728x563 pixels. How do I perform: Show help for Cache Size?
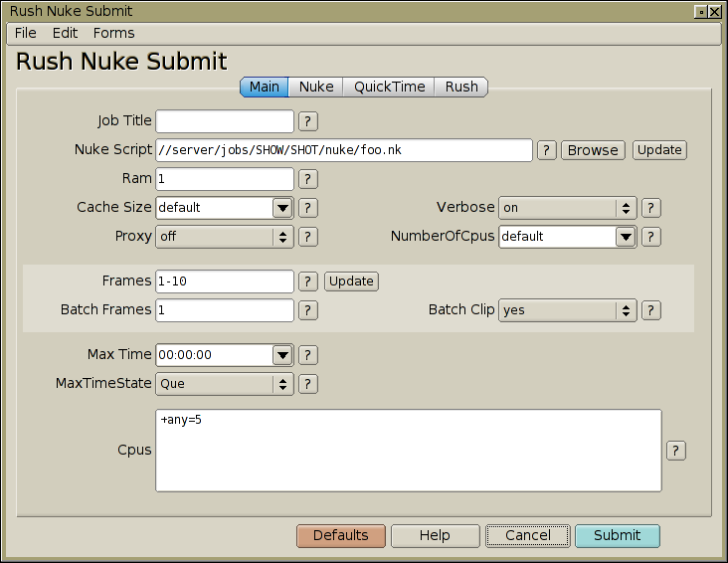click(308, 208)
